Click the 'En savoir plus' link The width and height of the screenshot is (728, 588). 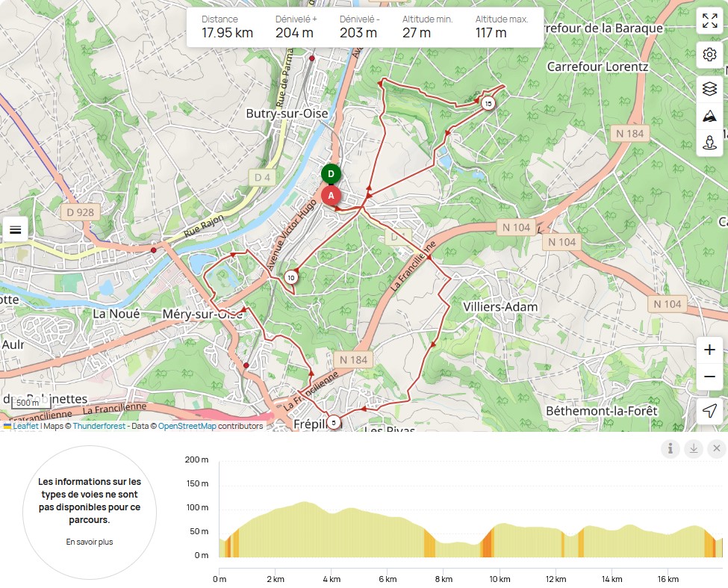pos(90,542)
